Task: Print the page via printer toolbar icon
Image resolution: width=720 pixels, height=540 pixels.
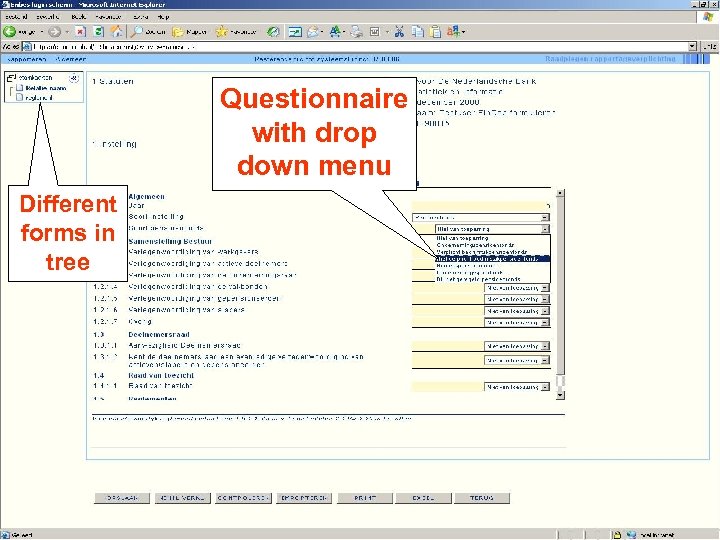Action: click(356, 32)
